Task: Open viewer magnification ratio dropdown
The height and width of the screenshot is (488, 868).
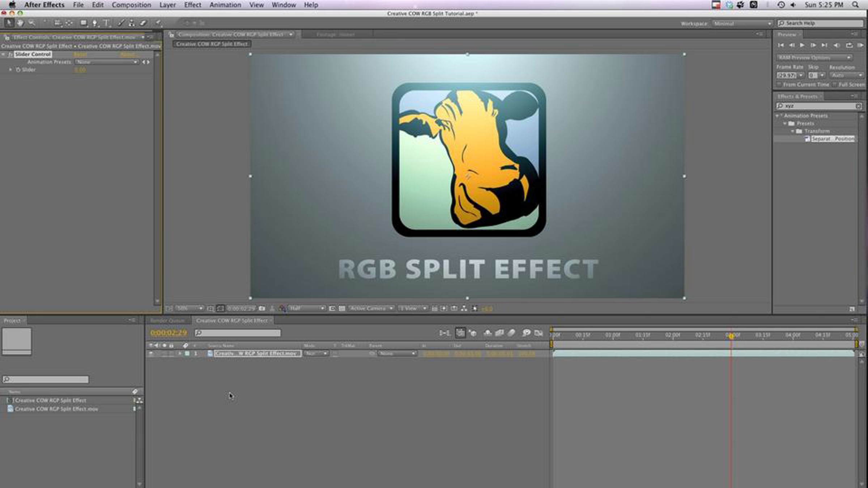Action: coord(190,308)
